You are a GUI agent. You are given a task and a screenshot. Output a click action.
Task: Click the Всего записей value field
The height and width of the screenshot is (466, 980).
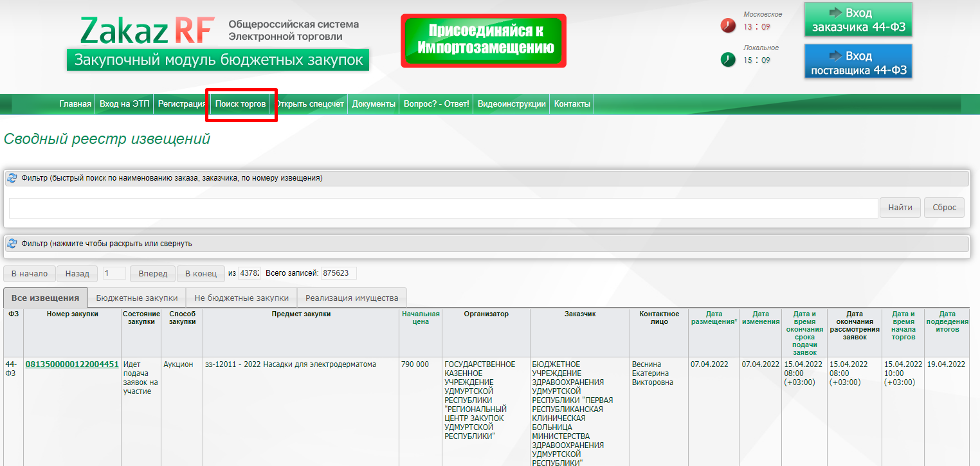339,273
